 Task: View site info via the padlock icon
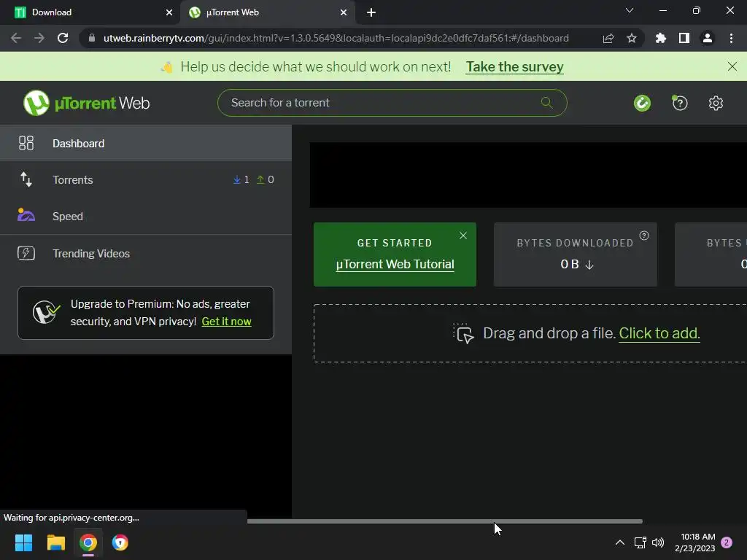pyautogui.click(x=91, y=38)
